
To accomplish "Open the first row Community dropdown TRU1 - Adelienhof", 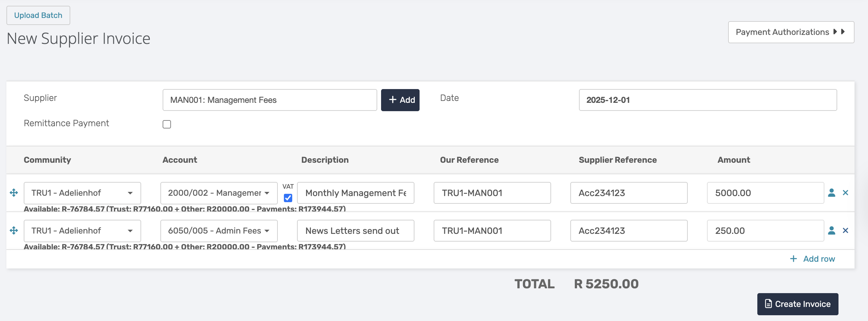I will [82, 193].
